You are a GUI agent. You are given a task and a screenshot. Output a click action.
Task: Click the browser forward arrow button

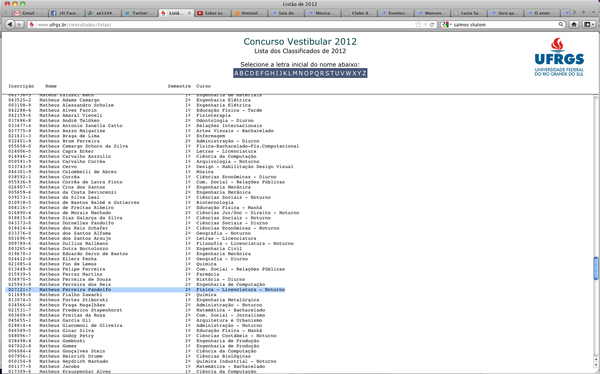click(x=19, y=24)
